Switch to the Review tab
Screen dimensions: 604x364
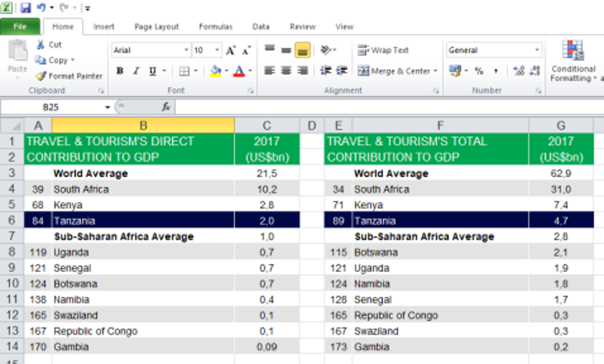tap(303, 27)
